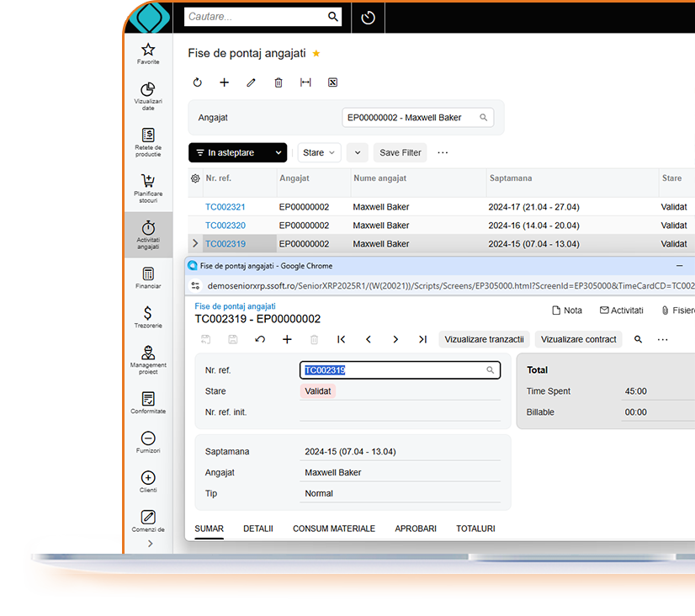Export to Excel icon in list toolbar
Image resolution: width=695 pixels, height=616 pixels.
tap(332, 82)
